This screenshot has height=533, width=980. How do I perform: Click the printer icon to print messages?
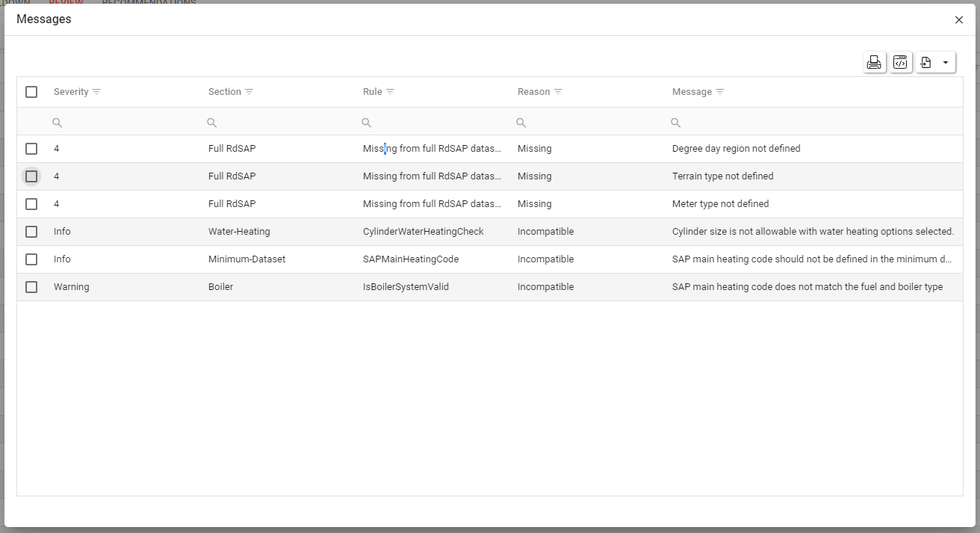coord(874,63)
